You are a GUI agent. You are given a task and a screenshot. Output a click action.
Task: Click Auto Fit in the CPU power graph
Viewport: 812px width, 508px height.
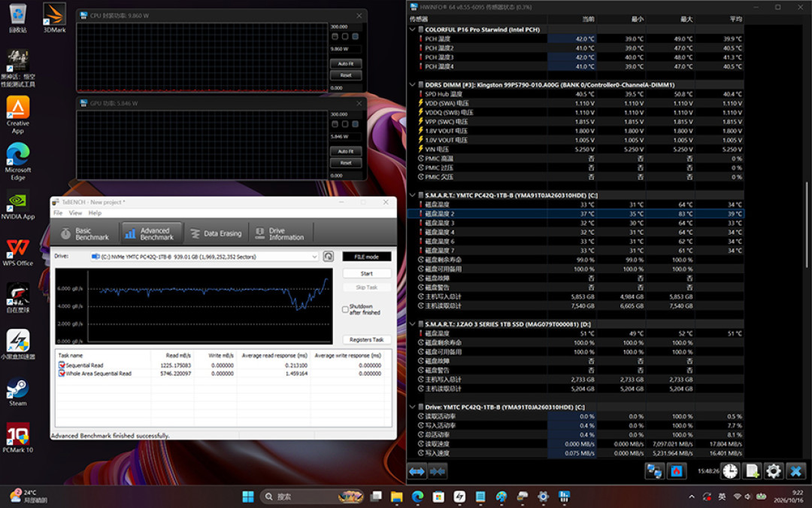point(346,64)
